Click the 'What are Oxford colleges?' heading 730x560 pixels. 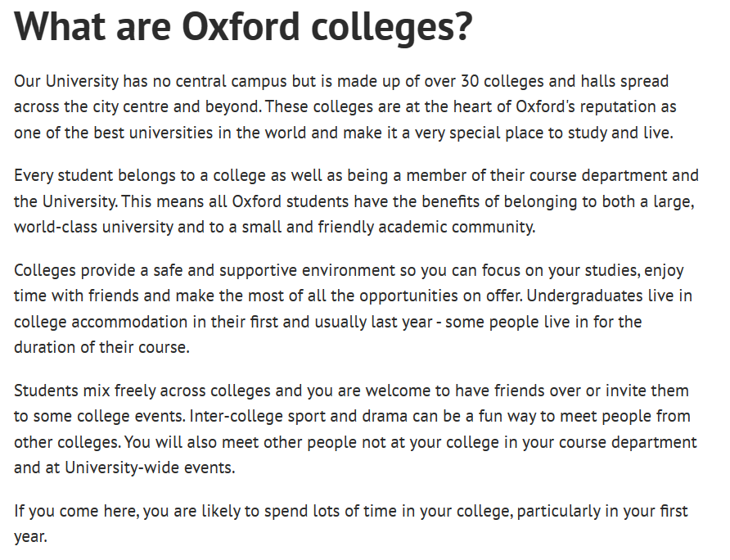coord(244,27)
